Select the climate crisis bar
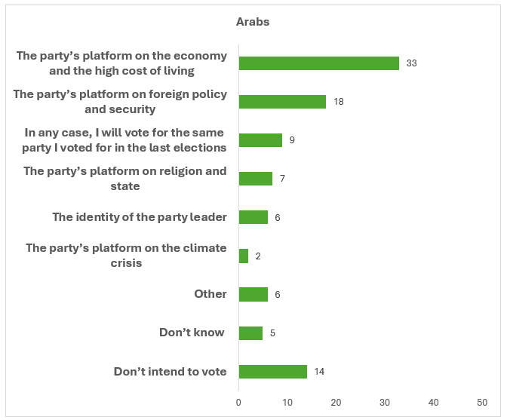This screenshot has height=420, width=507. (244, 256)
